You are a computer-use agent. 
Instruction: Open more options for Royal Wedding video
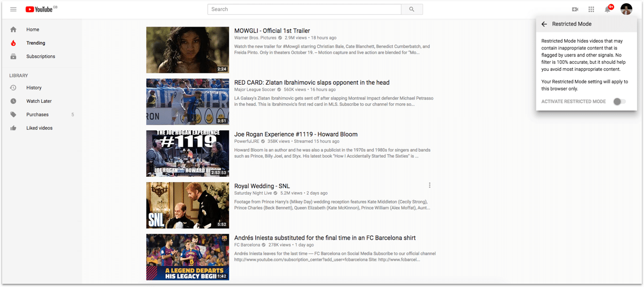coord(430,185)
